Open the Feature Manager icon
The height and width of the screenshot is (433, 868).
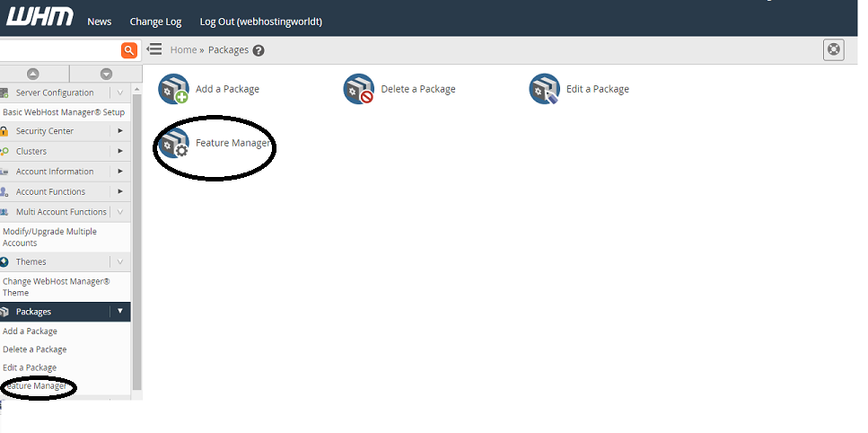[x=174, y=143]
